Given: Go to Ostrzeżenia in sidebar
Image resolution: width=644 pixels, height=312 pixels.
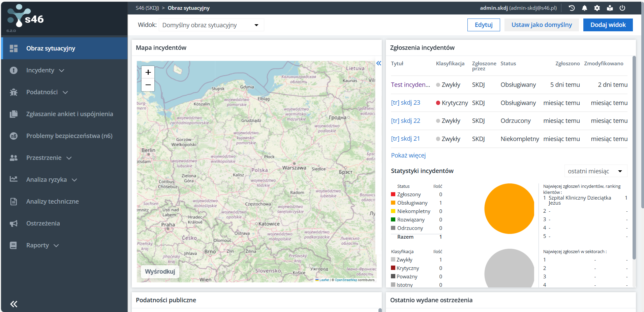Looking at the screenshot, I should (43, 223).
